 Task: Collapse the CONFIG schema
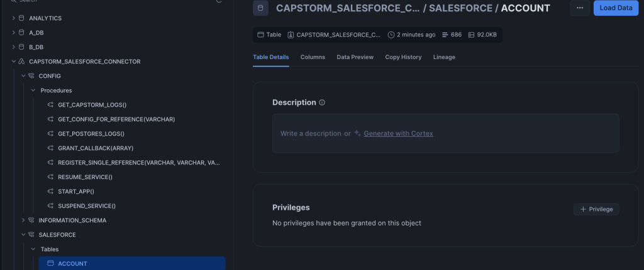coord(23,76)
